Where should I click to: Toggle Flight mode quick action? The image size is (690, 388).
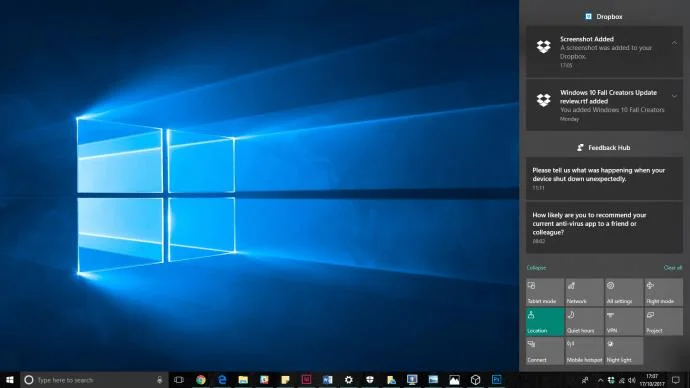pos(663,292)
